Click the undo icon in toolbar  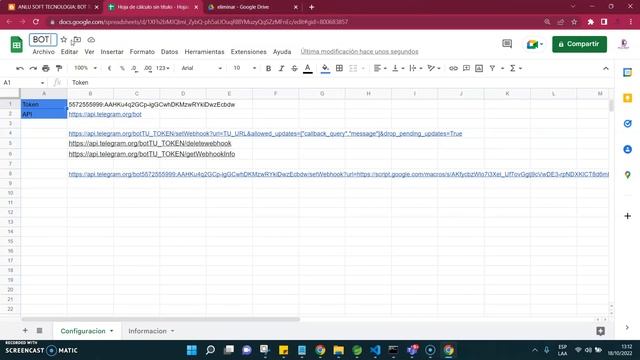point(20,69)
